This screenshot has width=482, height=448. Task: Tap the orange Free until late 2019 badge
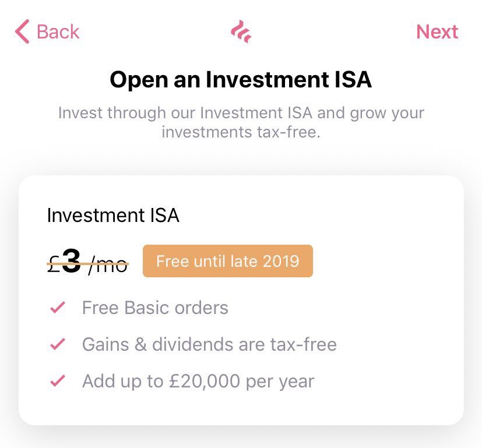[228, 261]
